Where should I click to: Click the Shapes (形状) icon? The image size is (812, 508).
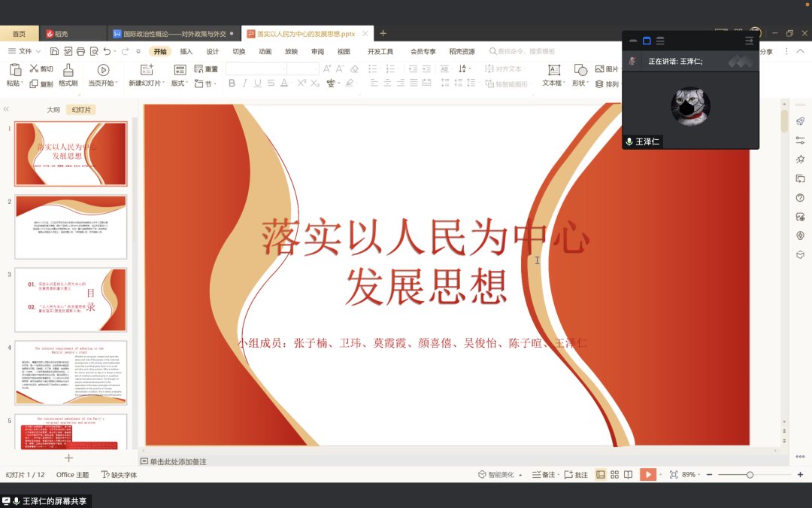pyautogui.click(x=580, y=70)
